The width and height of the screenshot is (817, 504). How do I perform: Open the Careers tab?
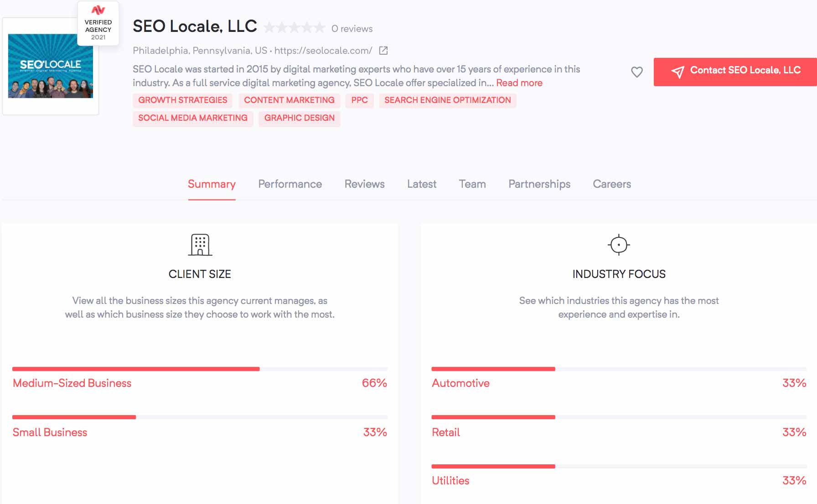click(612, 184)
